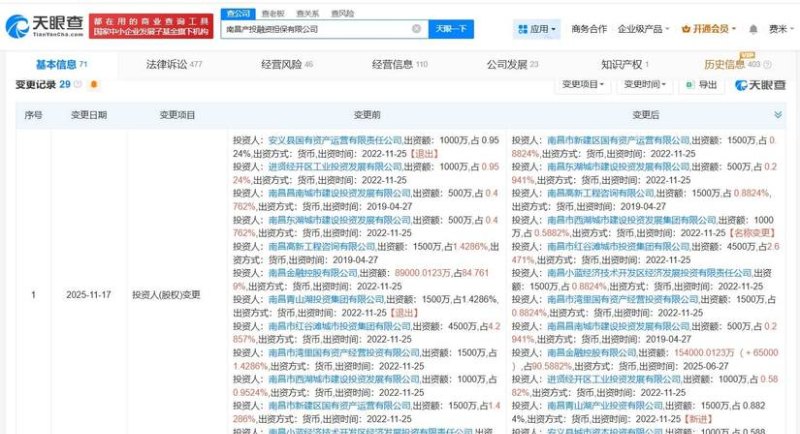Expand the 企业级产品 dropdown
This screenshot has width=800, height=434.
[643, 29]
